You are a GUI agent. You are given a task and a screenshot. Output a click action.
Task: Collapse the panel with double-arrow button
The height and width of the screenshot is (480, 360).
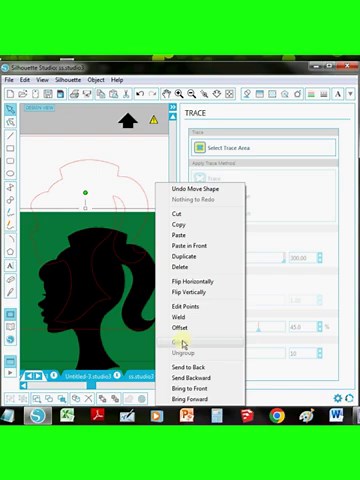pyautogui.click(x=173, y=107)
